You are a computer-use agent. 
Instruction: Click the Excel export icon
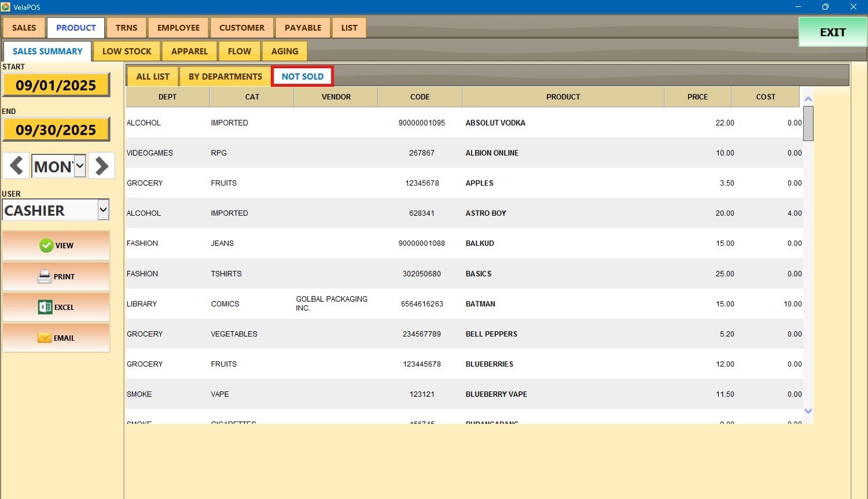(45, 308)
